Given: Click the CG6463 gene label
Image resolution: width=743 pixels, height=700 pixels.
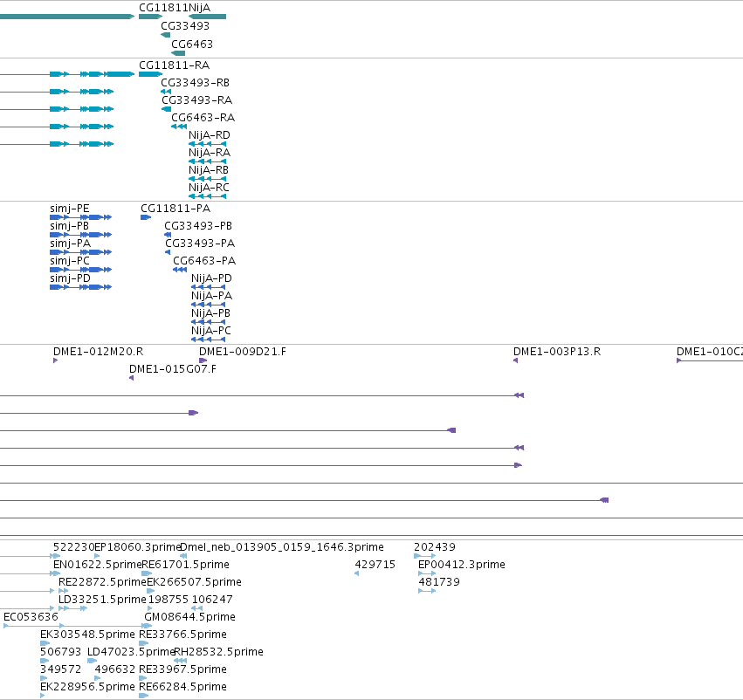Looking at the screenshot, I should (x=192, y=44).
